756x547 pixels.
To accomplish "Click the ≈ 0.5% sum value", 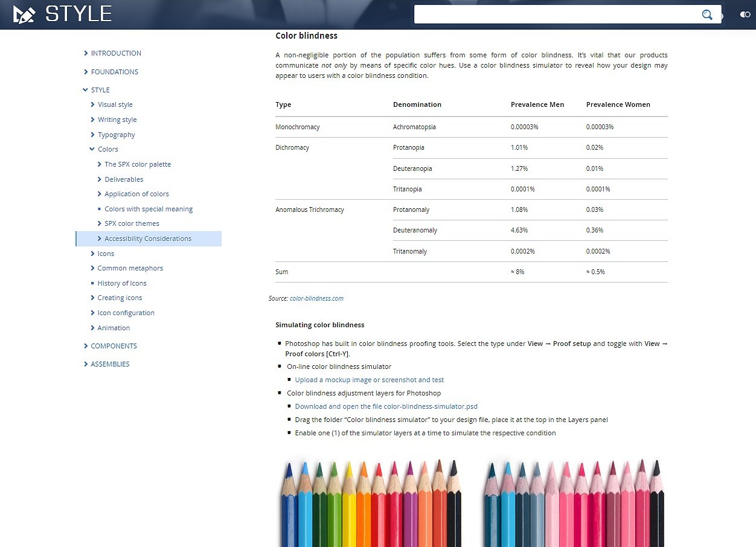I will [x=596, y=272].
